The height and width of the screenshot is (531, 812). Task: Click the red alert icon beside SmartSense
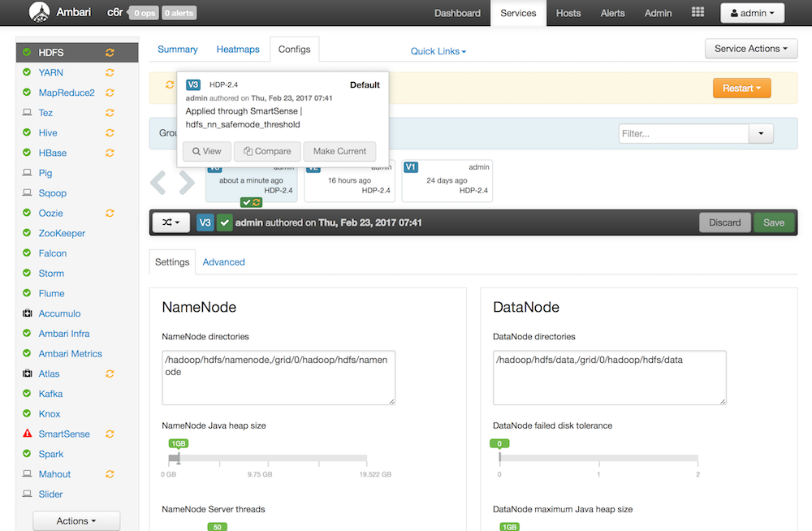28,434
